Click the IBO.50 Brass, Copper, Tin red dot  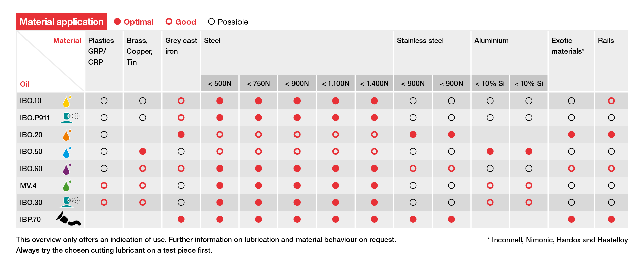tap(143, 151)
